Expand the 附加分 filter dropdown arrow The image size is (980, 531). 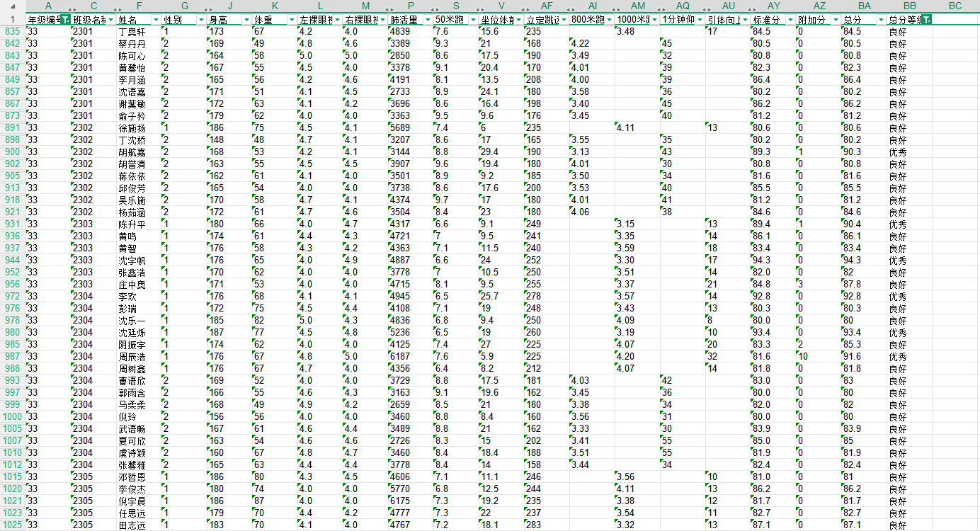coord(836,20)
